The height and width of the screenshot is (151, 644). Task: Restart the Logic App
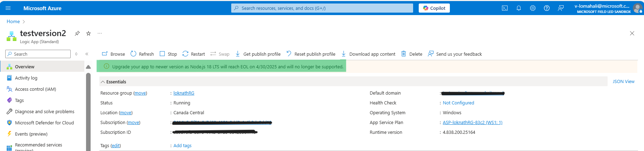194,54
